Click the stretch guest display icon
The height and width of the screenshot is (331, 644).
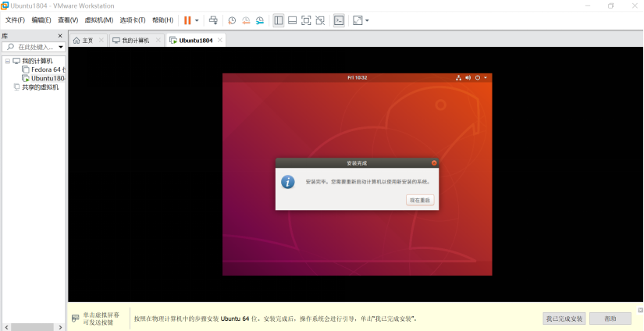coord(358,20)
